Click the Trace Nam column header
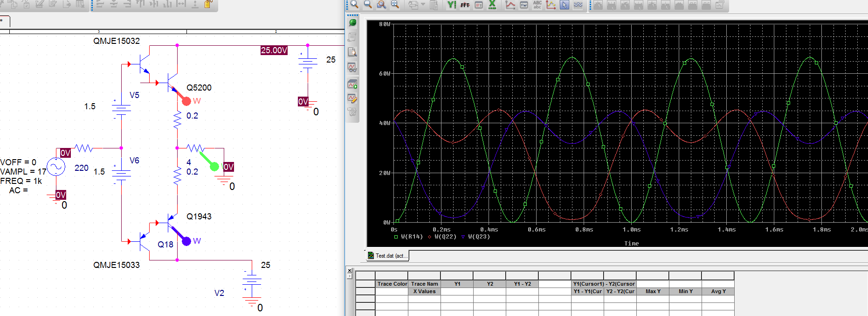 coord(424,284)
